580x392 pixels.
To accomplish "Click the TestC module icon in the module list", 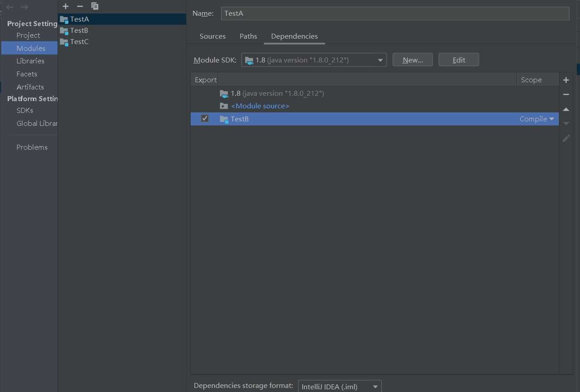I will click(64, 42).
